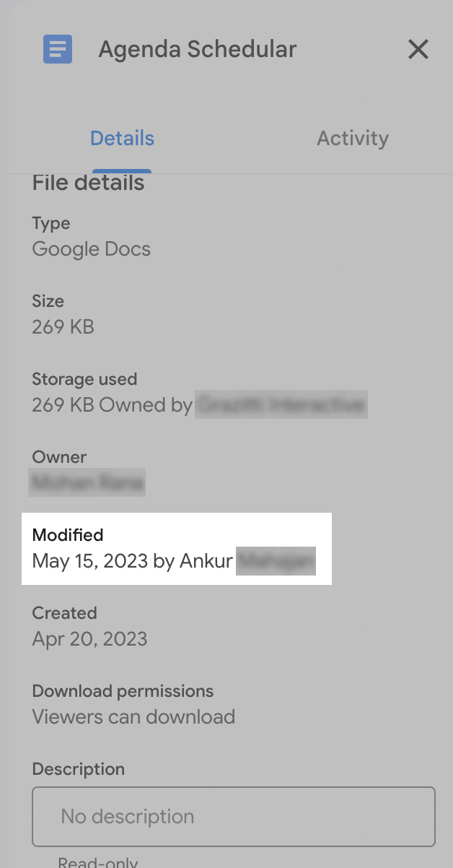Viewport: 453px width, 868px height.
Task: Select the Google Docs type value
Action: click(x=92, y=249)
